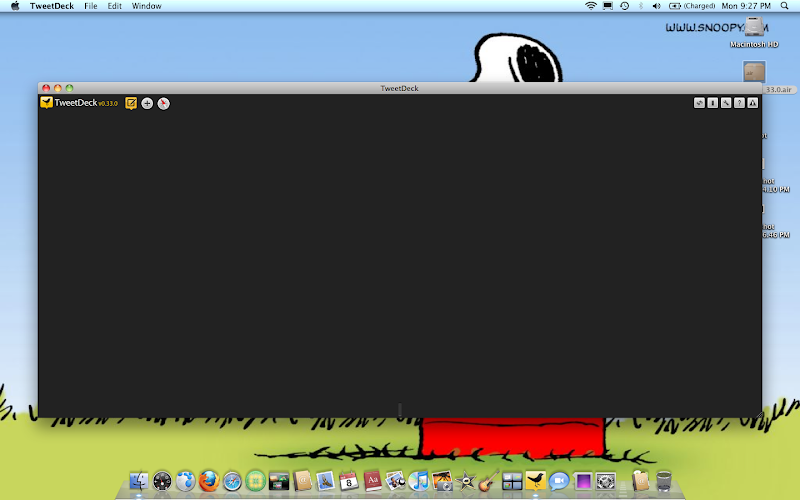The width and height of the screenshot is (800, 500).
Task: Open the File menu
Action: point(91,6)
